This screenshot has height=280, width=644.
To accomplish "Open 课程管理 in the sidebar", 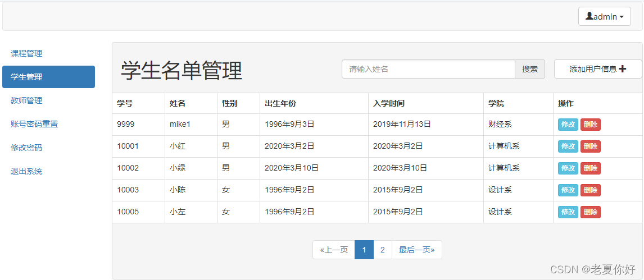I will coord(26,53).
